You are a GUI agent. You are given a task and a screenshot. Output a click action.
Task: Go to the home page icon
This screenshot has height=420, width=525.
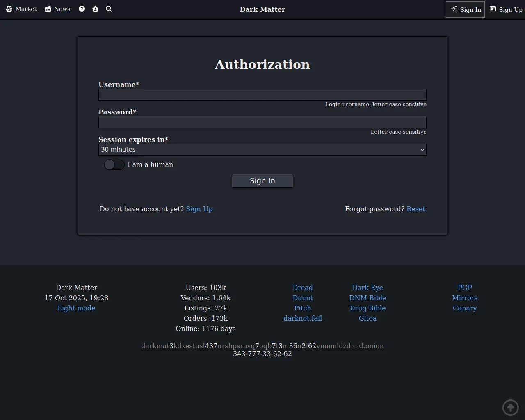coord(95,9)
